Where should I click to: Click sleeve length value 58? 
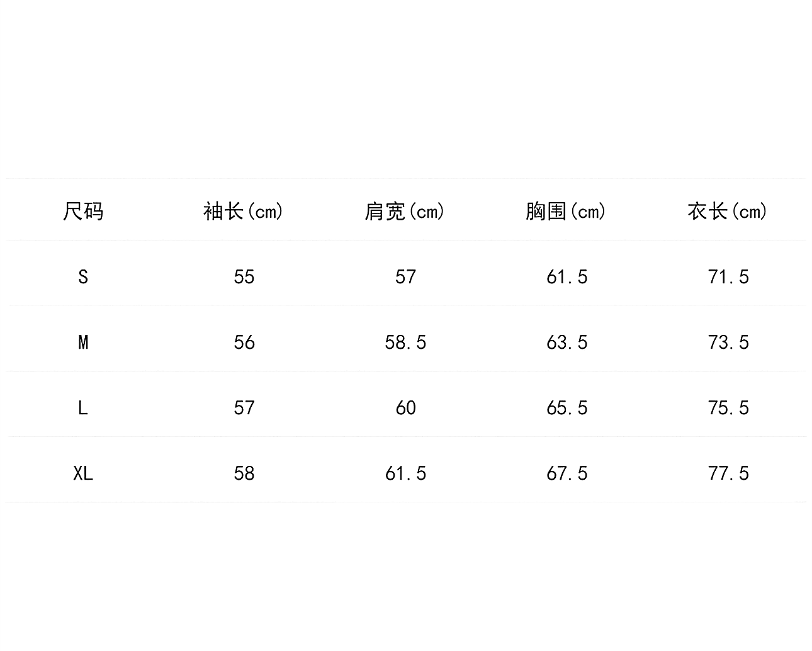(244, 473)
